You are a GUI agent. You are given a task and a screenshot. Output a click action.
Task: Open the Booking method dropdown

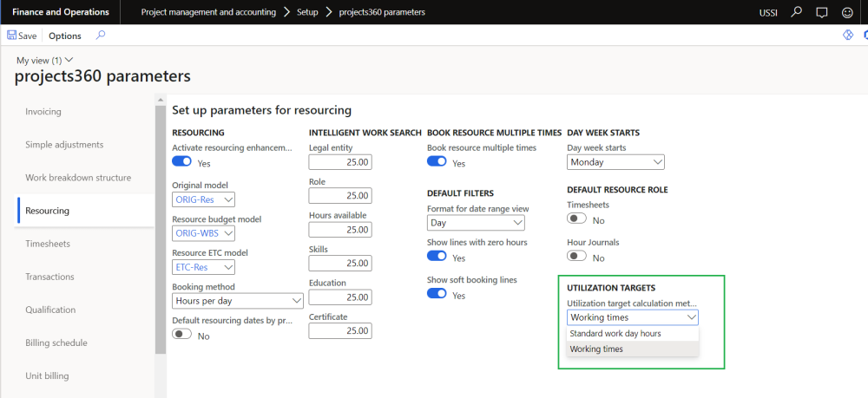[x=238, y=301]
